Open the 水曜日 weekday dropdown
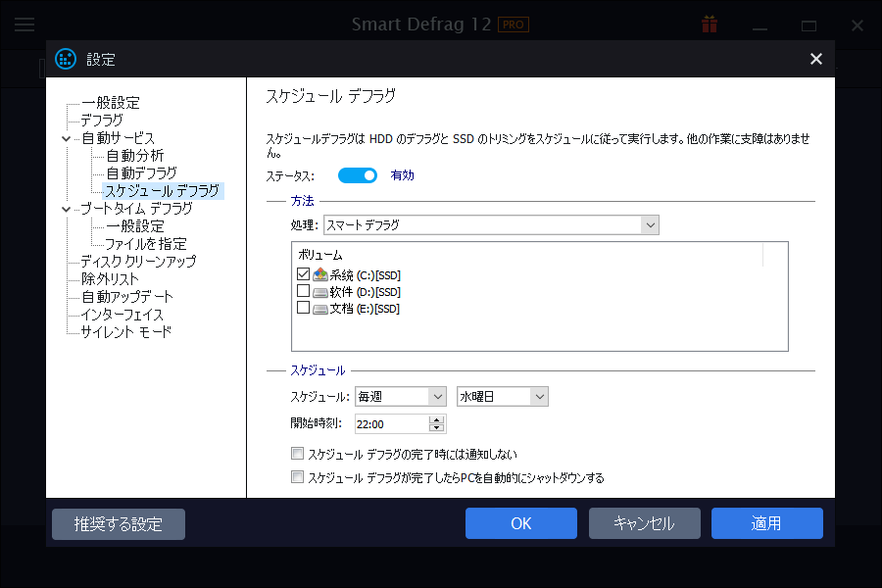Viewport: 882px width, 588px height. click(x=503, y=397)
